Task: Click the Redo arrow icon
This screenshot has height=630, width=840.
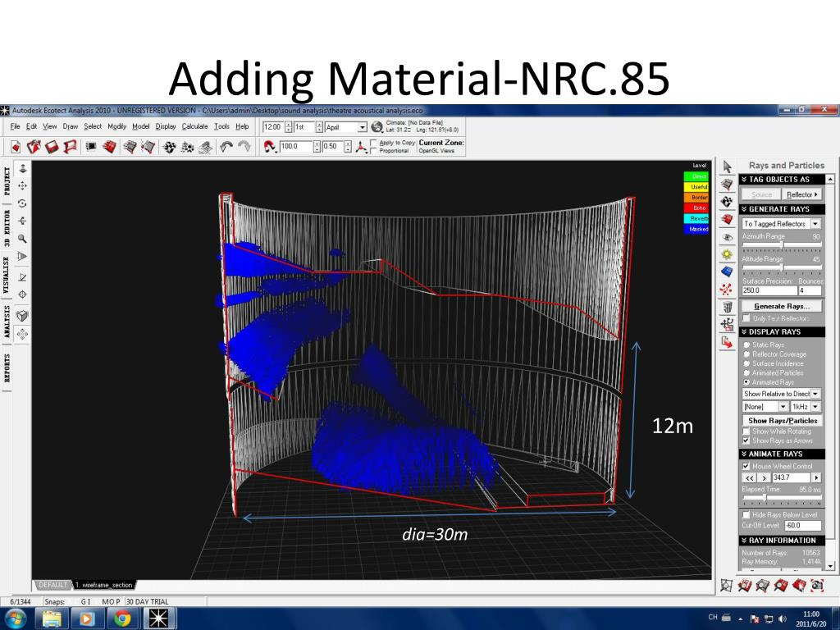Action: (x=244, y=146)
